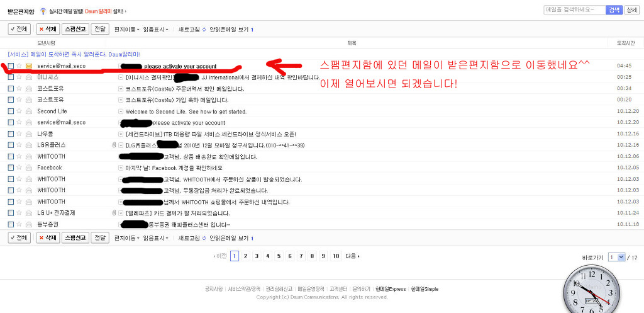Click attachment clip icon on LG U+ 전자결제 row
This screenshot has width=644, height=313.
click(x=114, y=213)
